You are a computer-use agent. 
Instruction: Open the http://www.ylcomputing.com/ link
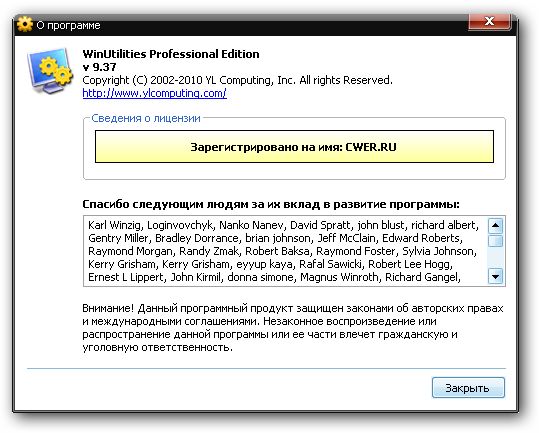154,93
